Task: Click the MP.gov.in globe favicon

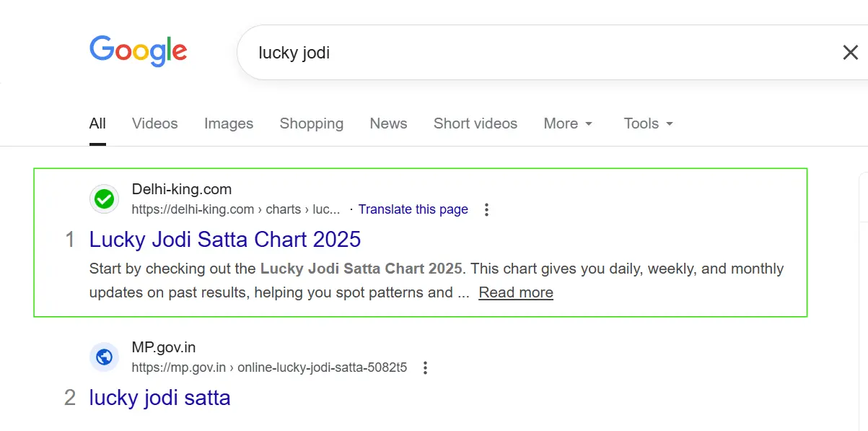Action: 105,357
